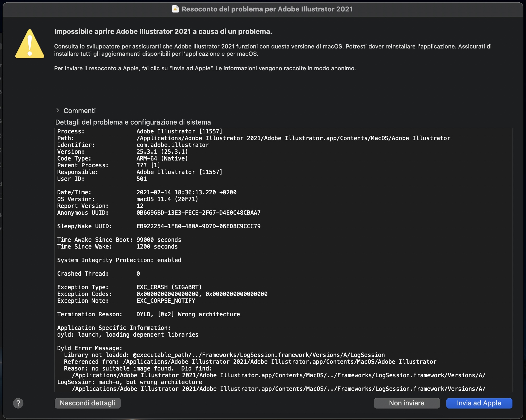
Task: Click the version value 25.3.1 (25.3.1)
Action: tap(162, 152)
